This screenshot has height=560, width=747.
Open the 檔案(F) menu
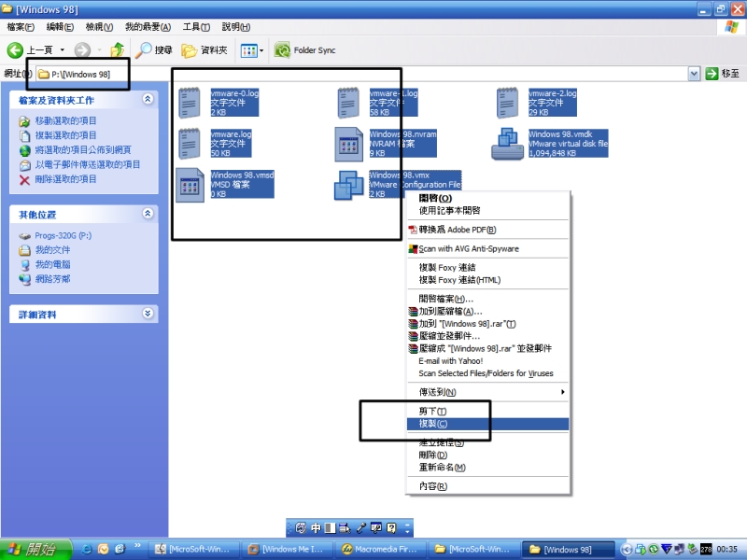(x=21, y=27)
